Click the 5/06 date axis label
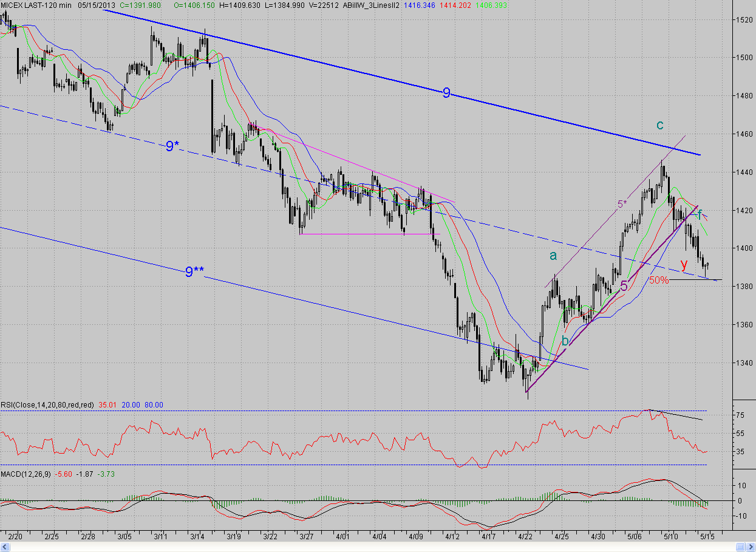This screenshot has width=756, height=552. [635, 537]
